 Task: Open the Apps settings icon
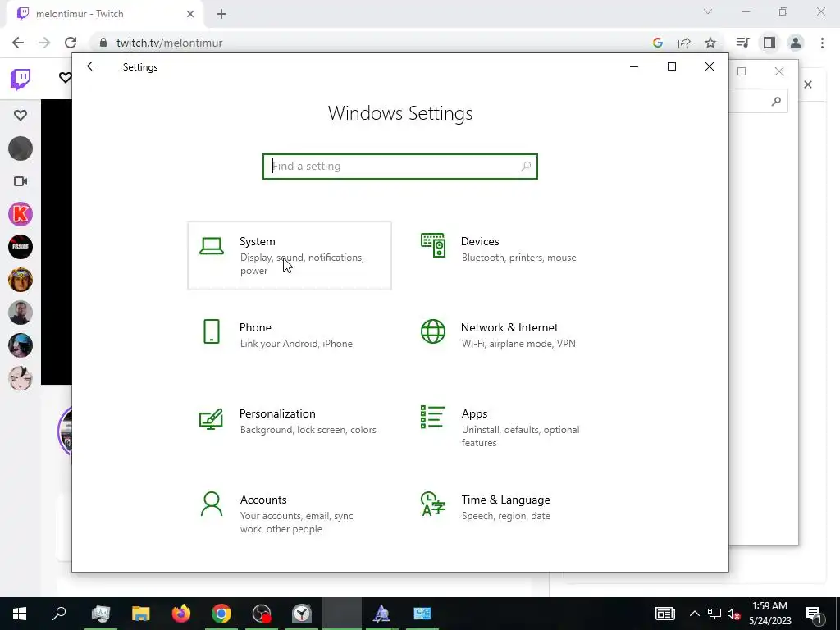click(x=433, y=417)
